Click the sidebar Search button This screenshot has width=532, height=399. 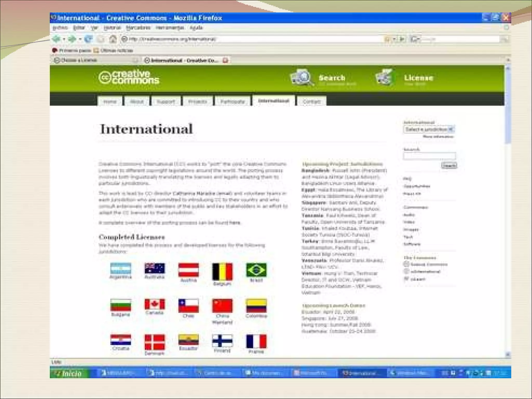tap(449, 165)
